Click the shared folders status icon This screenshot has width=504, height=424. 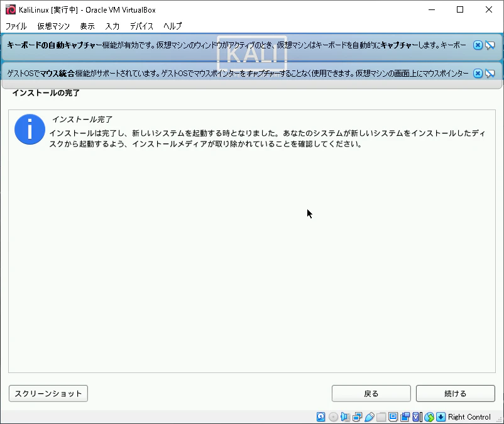tap(381, 417)
